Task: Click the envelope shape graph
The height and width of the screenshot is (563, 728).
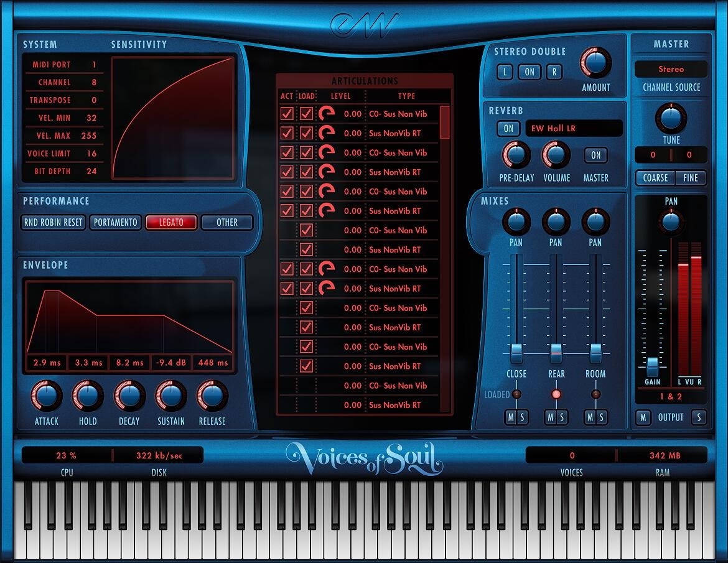Action: click(129, 317)
